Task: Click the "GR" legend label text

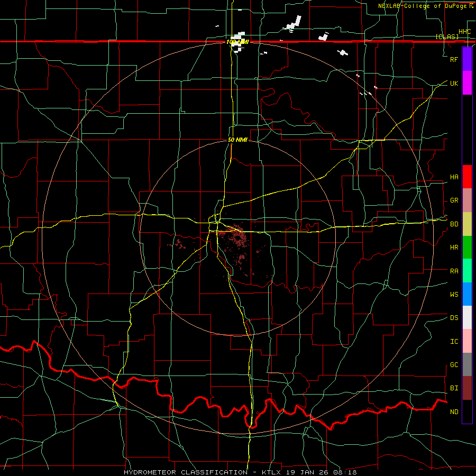Action: [454, 200]
